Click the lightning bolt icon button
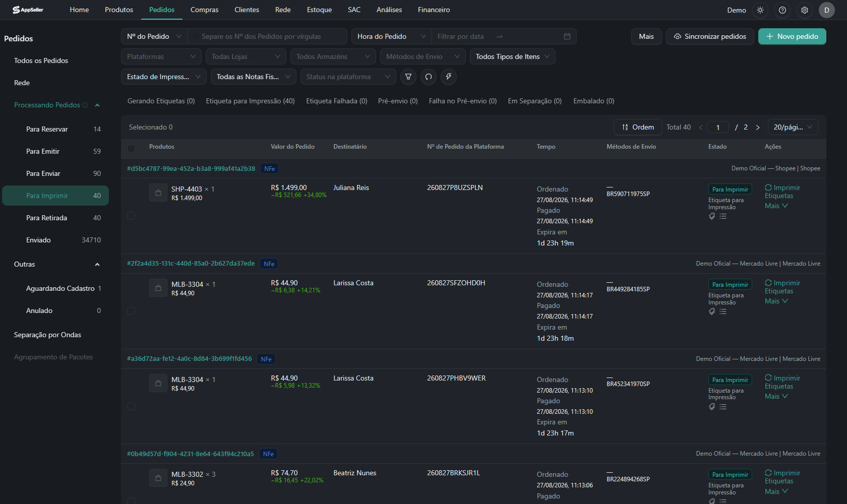 click(x=449, y=77)
